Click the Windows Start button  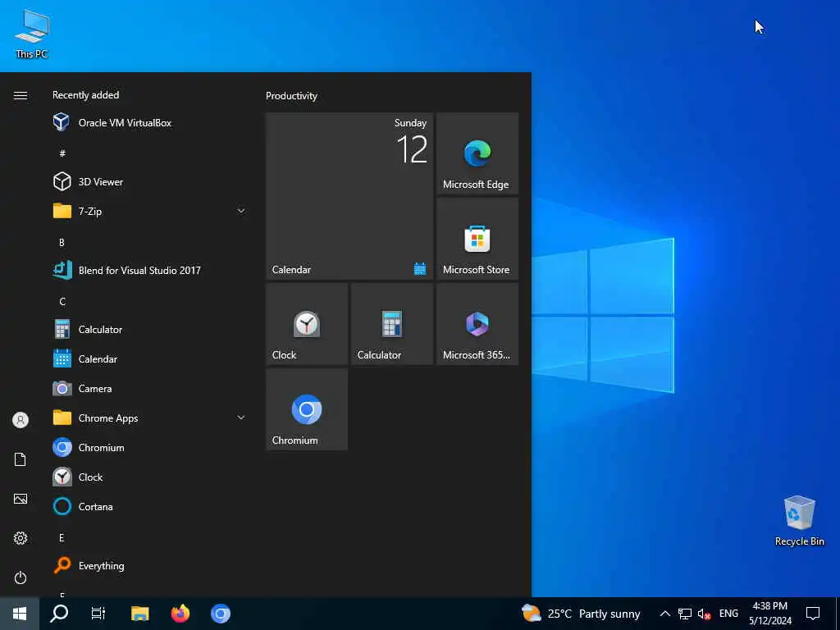pyautogui.click(x=20, y=614)
